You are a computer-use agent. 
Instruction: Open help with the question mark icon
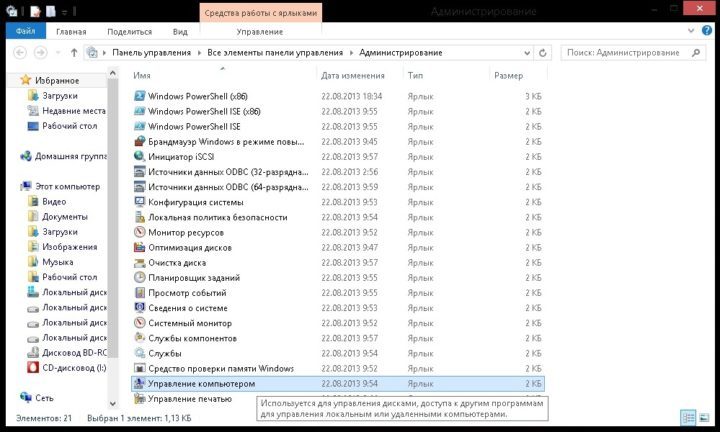pos(707,31)
